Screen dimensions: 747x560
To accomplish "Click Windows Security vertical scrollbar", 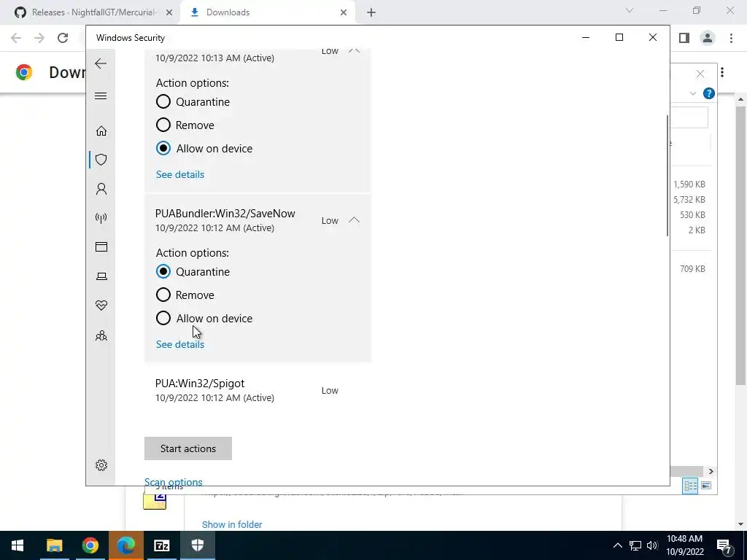I will (667, 175).
